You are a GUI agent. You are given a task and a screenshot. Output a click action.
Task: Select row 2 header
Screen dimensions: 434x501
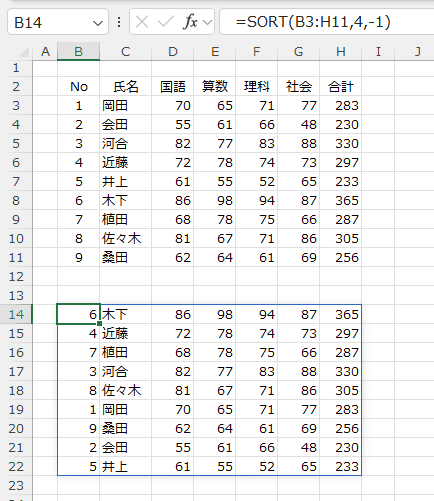[x=16, y=87]
